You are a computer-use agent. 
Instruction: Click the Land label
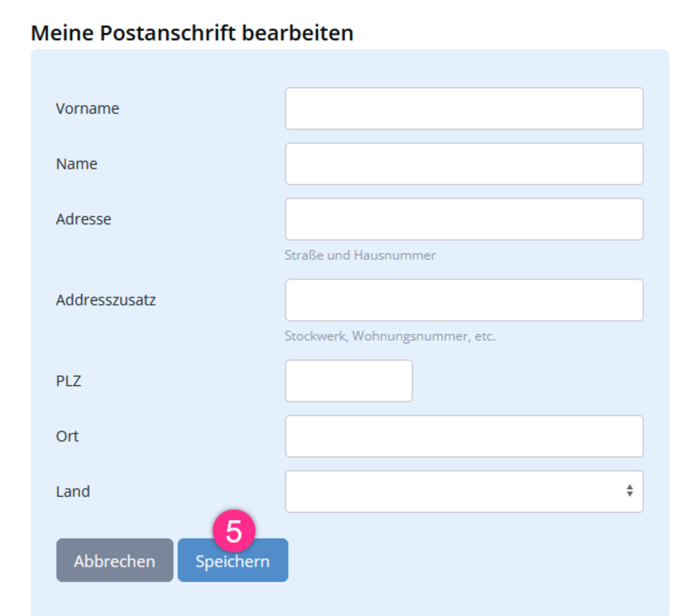coord(73,492)
